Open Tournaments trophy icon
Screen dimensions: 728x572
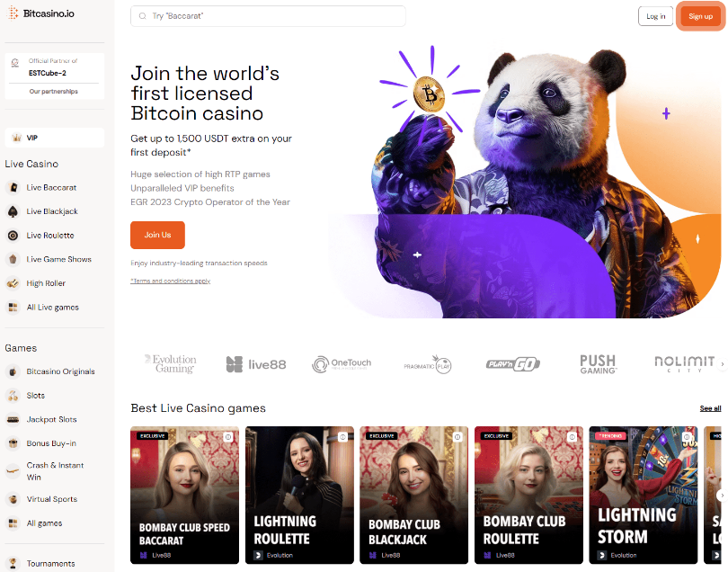click(x=13, y=563)
